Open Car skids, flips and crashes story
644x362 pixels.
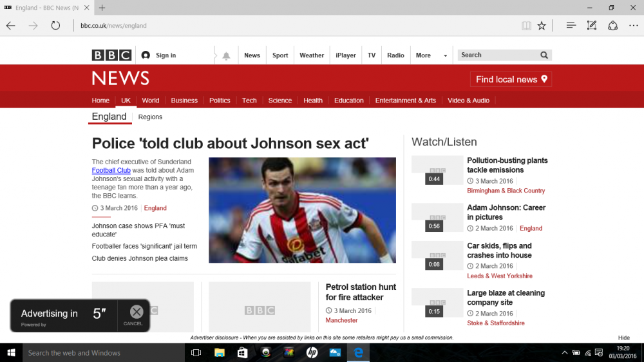click(500, 250)
